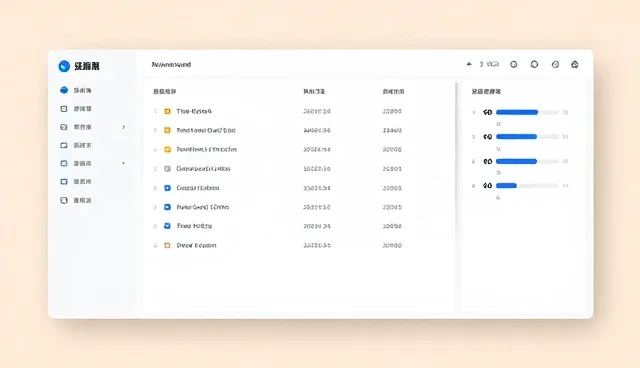Expand the fifth sidebar item using its arrow

coord(123,164)
